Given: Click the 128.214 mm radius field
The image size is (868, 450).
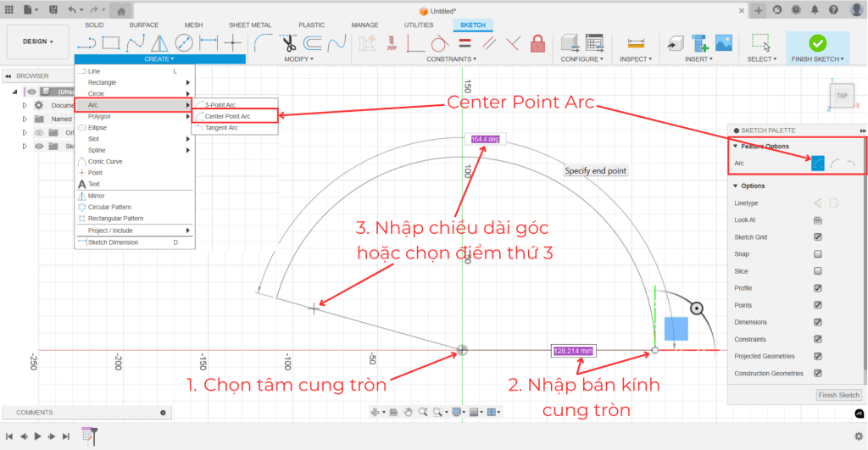Looking at the screenshot, I should coord(573,350).
